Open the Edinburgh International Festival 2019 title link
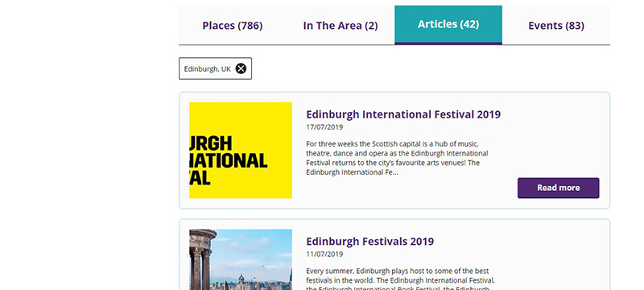 tap(403, 114)
